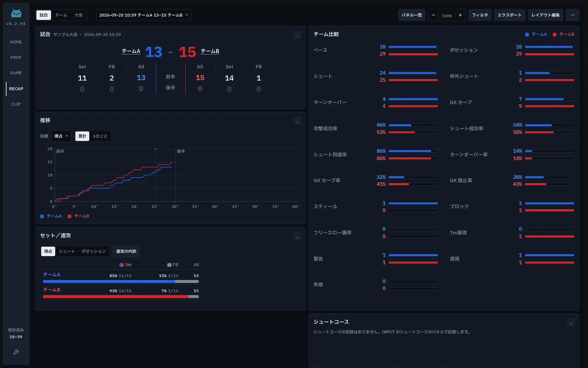588x368 pixels.
Task: Select the 累計 cumulative view
Action: [82, 136]
